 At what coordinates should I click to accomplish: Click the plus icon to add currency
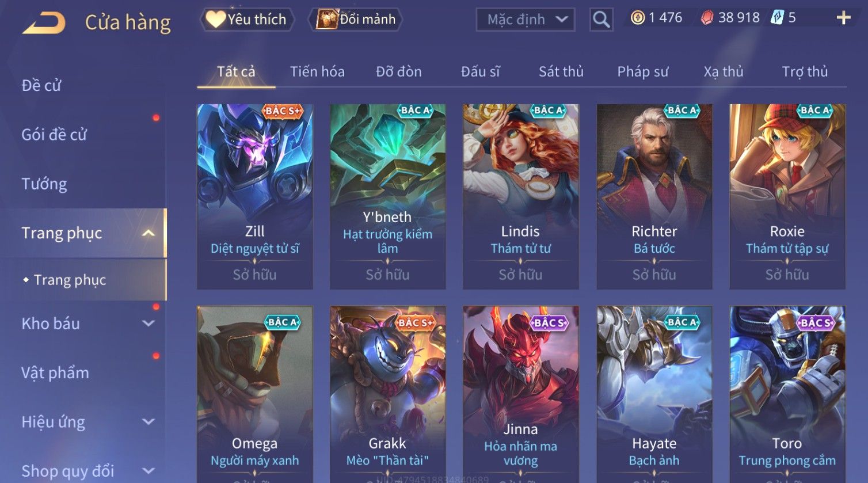(843, 18)
